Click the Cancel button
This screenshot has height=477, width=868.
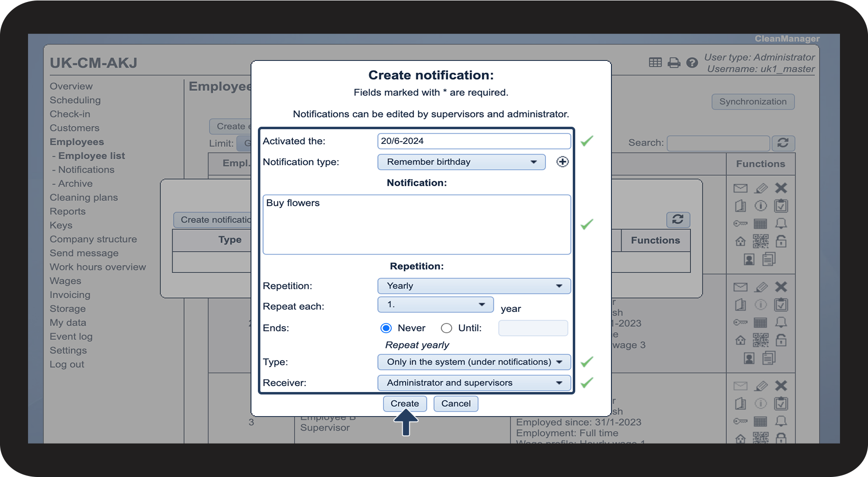[x=455, y=404]
